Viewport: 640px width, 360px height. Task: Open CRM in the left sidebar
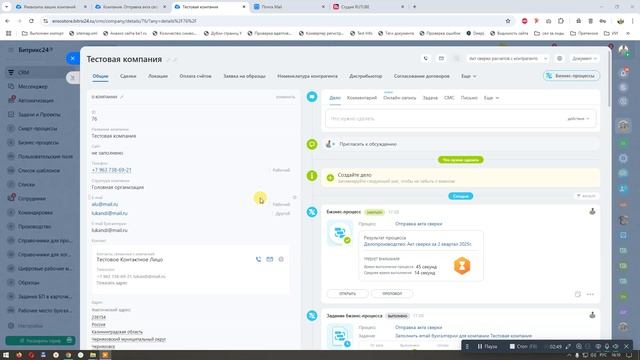pyautogui.click(x=23, y=73)
